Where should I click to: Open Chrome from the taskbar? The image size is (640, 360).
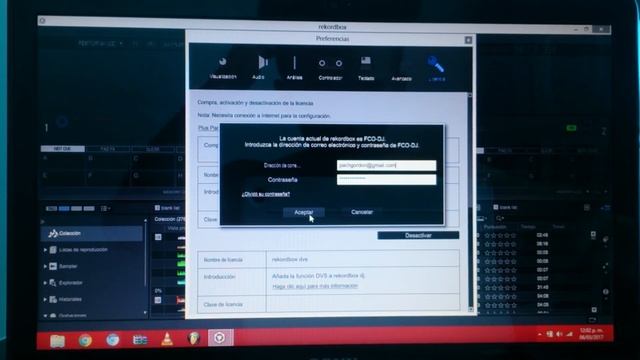tap(85, 340)
